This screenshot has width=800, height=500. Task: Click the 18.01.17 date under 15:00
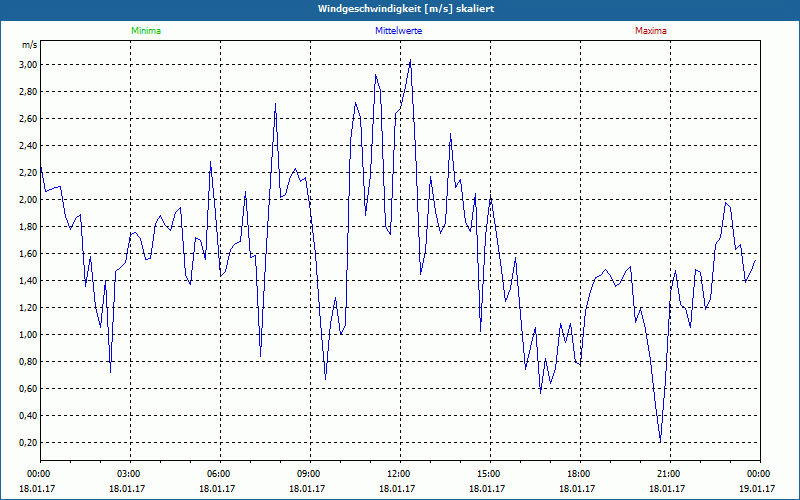[x=487, y=489]
